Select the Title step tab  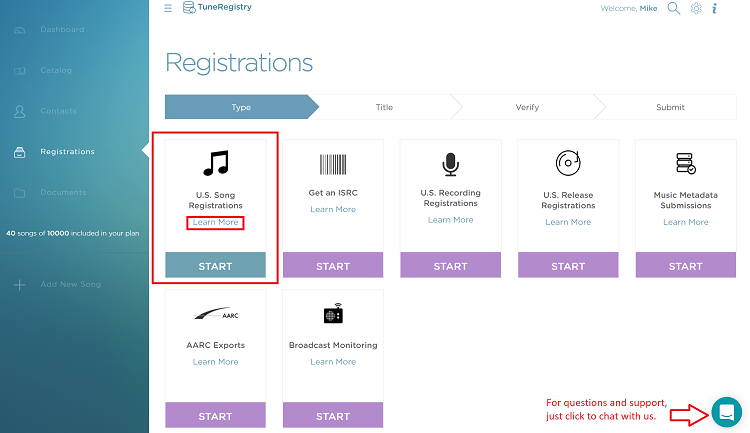click(384, 107)
